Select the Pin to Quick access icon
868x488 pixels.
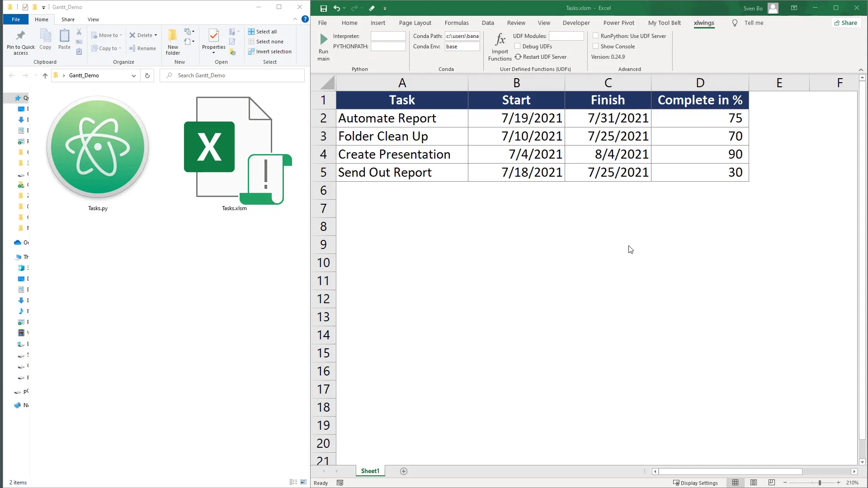point(20,41)
